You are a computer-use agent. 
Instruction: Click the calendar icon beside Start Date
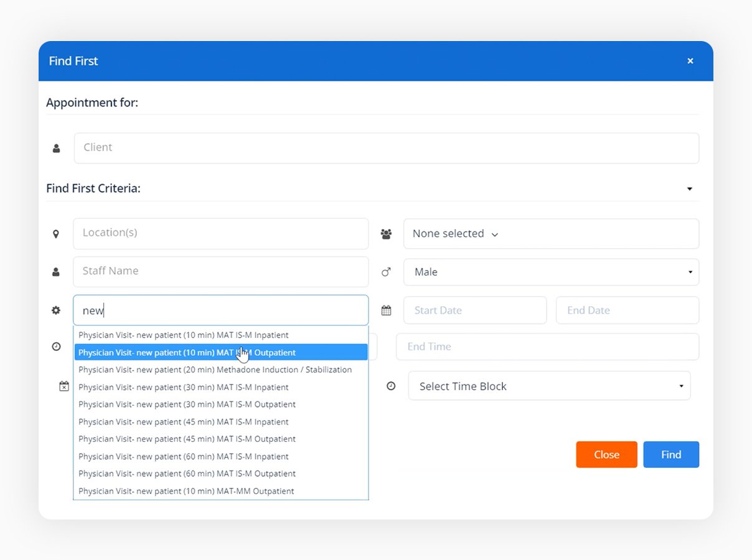pyautogui.click(x=387, y=310)
